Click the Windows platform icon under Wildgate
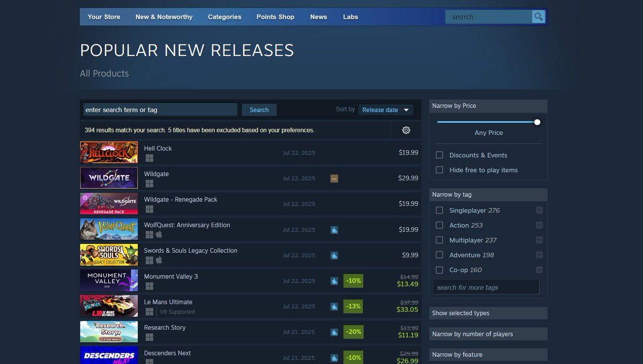Viewport: 643px width, 364px height. coord(149,184)
